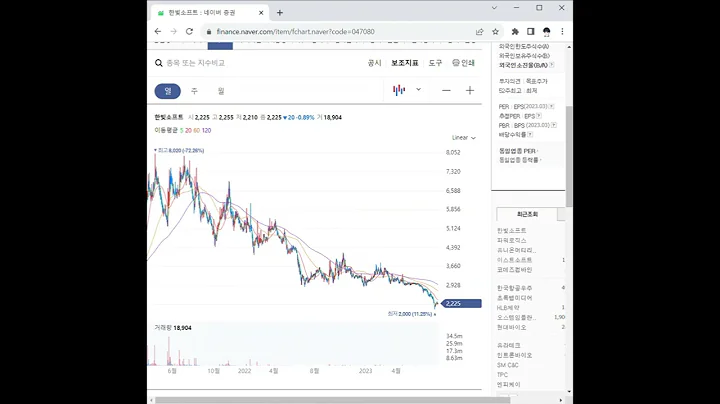Expand the chart type dropdown arrow

(x=418, y=90)
